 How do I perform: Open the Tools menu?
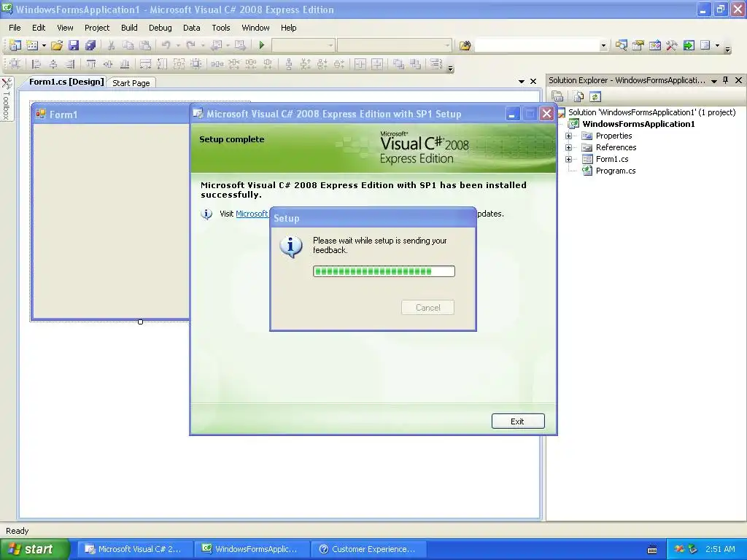220,28
